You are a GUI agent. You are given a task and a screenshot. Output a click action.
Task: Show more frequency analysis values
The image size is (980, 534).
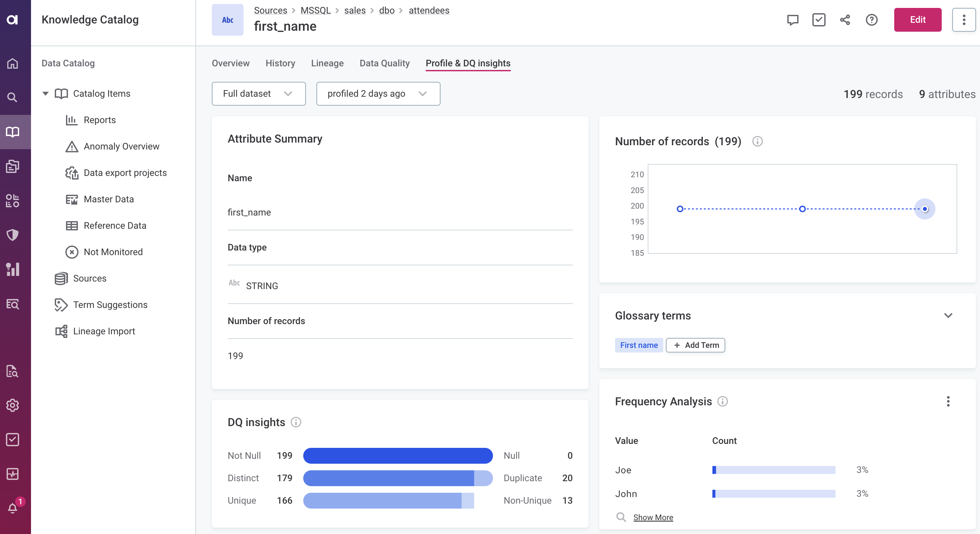pos(653,517)
